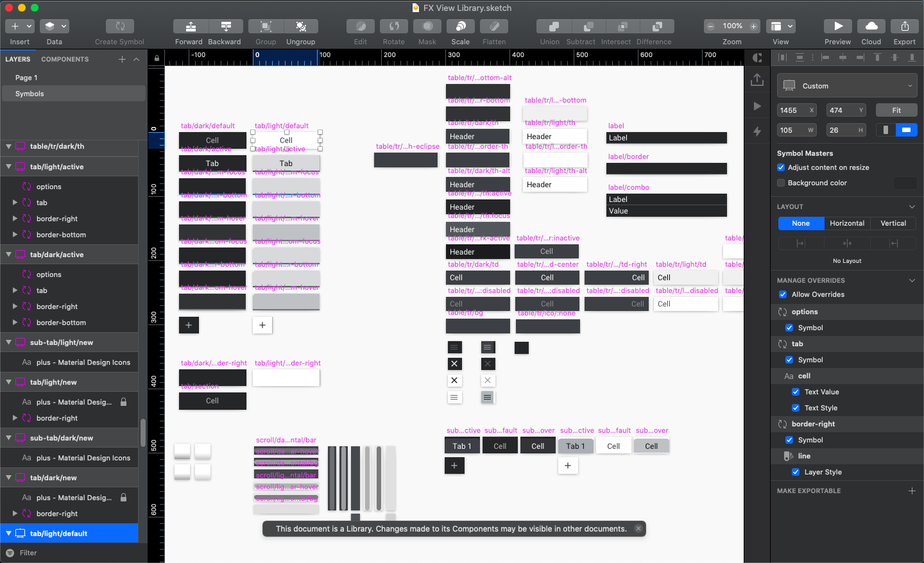Click the width field showing 105
This screenshot has height=563, width=924.
(797, 130)
